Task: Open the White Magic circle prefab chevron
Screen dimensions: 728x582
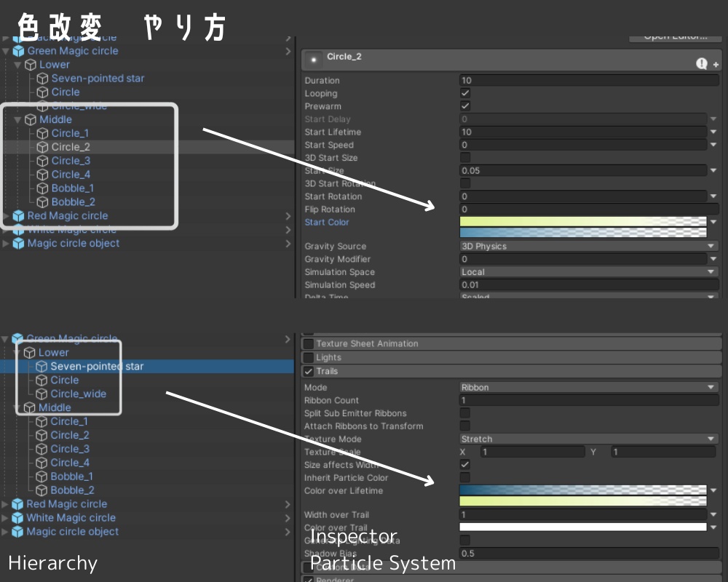Action: (x=288, y=518)
